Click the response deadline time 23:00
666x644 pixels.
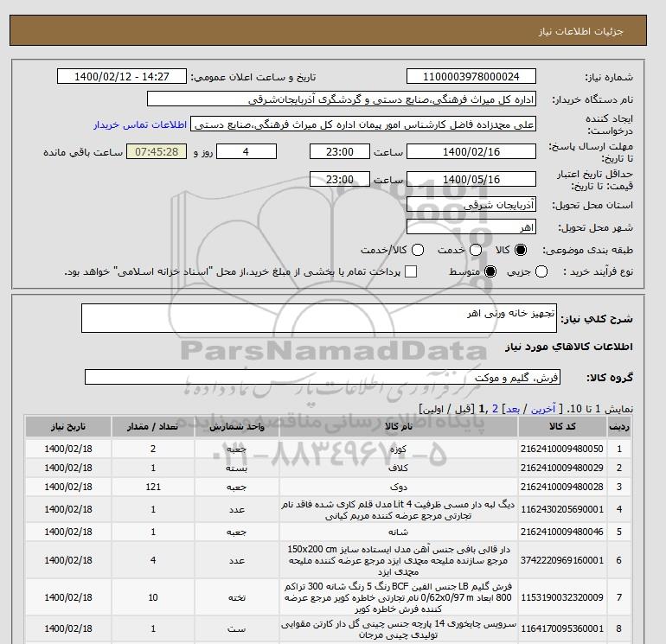(x=340, y=151)
